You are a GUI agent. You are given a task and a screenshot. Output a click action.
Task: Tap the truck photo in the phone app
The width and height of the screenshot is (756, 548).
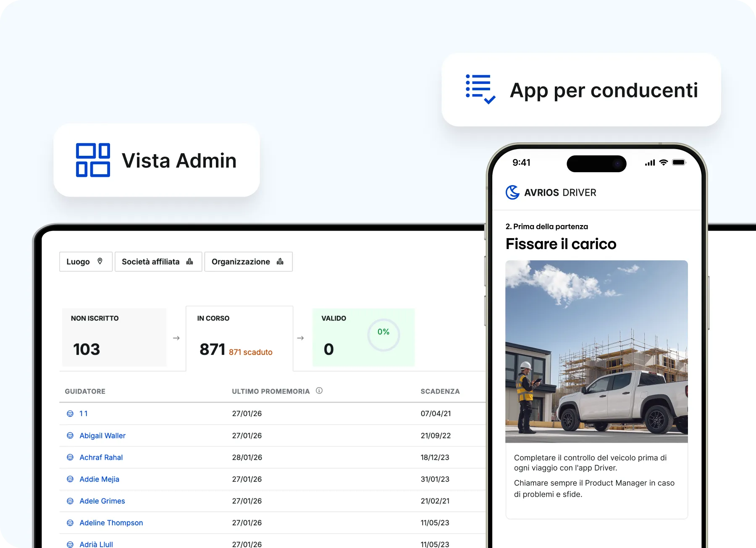pos(596,351)
